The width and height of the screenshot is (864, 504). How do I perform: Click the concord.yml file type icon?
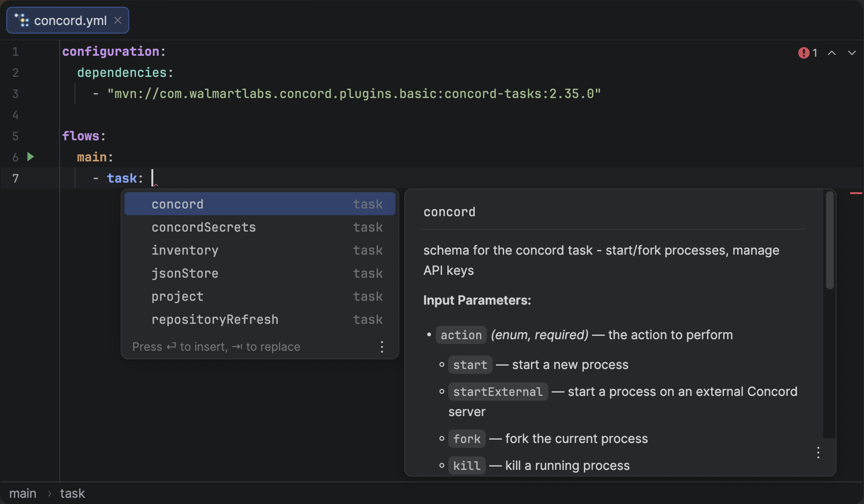coord(22,20)
